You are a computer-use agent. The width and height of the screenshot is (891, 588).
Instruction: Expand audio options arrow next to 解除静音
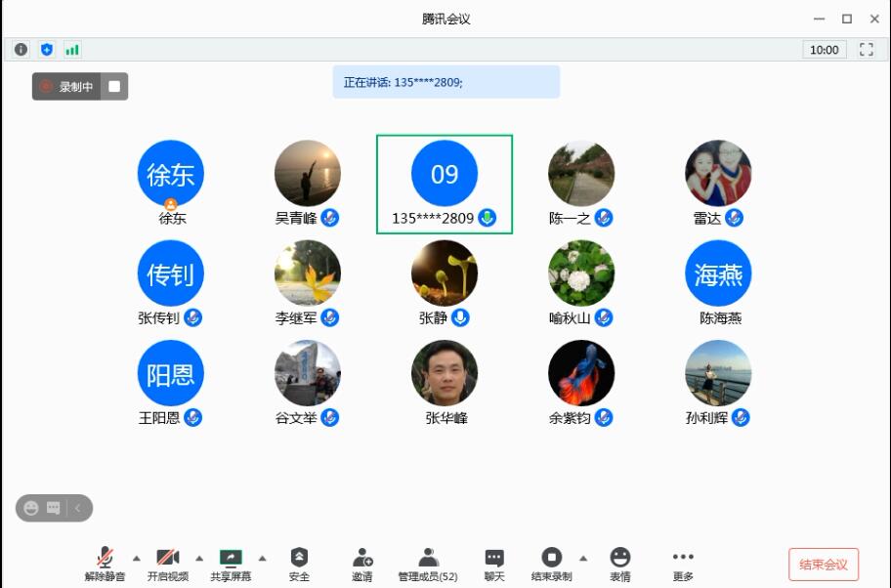click(x=137, y=559)
